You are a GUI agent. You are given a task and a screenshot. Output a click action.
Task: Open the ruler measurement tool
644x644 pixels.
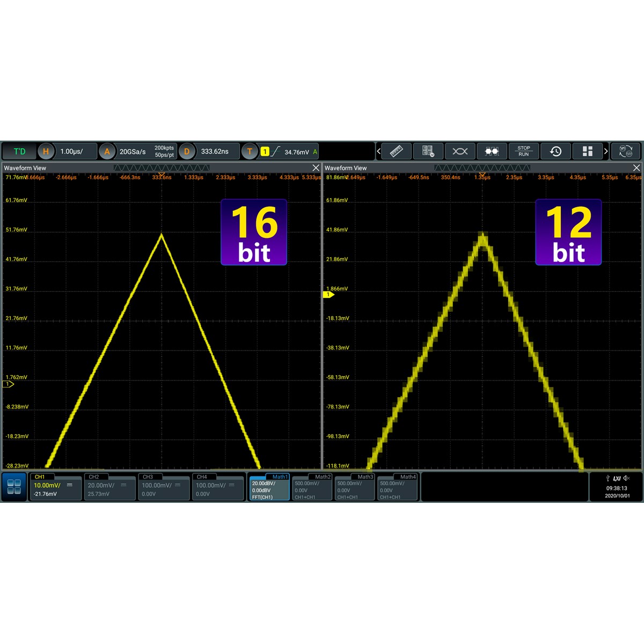[x=396, y=151]
